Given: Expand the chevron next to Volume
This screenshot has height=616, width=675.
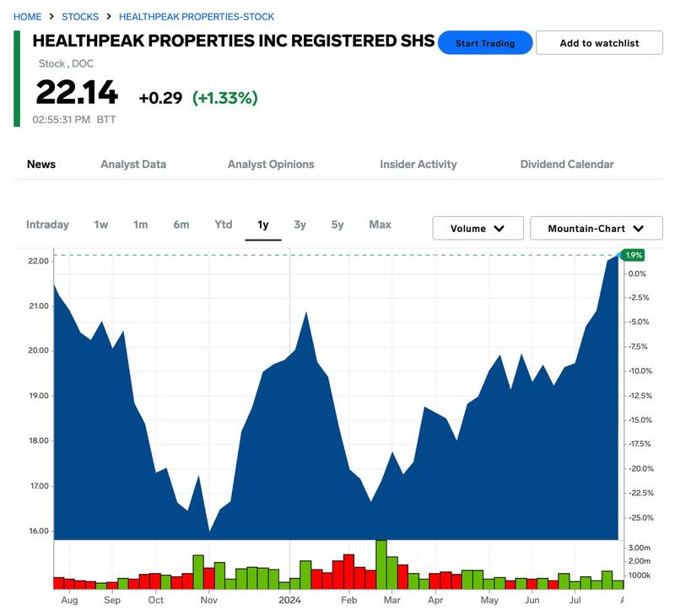Looking at the screenshot, I should 500,228.
